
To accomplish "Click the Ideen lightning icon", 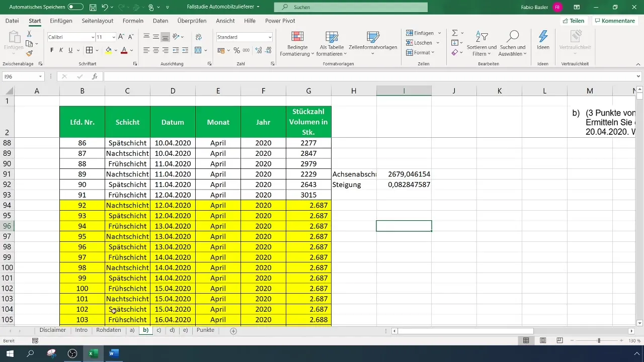I will [x=543, y=40].
